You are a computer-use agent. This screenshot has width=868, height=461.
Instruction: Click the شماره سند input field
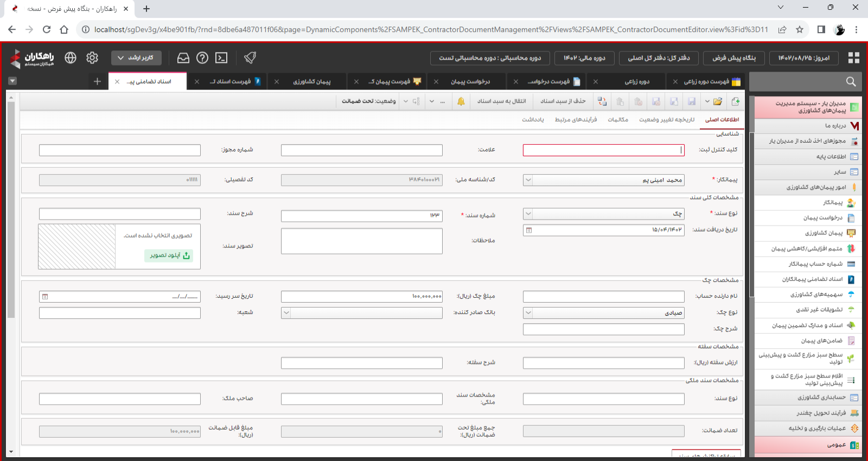[x=362, y=216]
